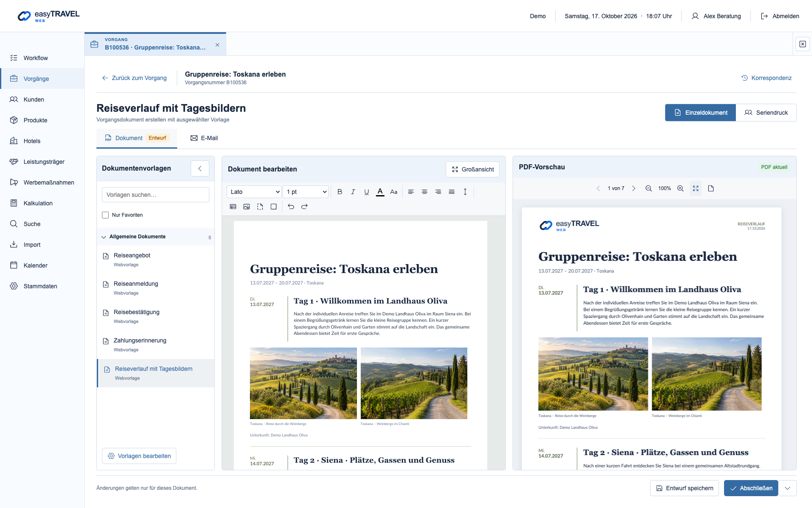The height and width of the screenshot is (508, 812).
Task: Open dropdown arrow next to Abschließen
Action: pos(787,488)
